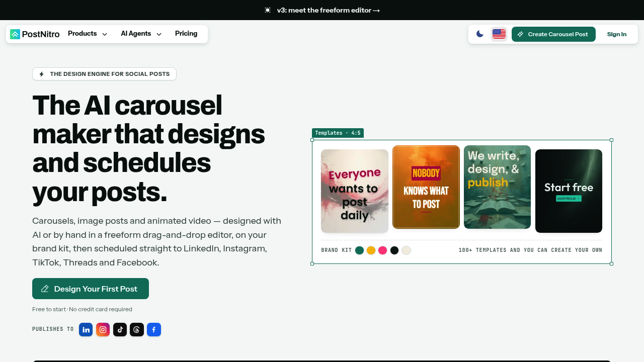Click the 'BRAND KIT' label
The width and height of the screenshot is (644, 362).
pyautogui.click(x=337, y=250)
